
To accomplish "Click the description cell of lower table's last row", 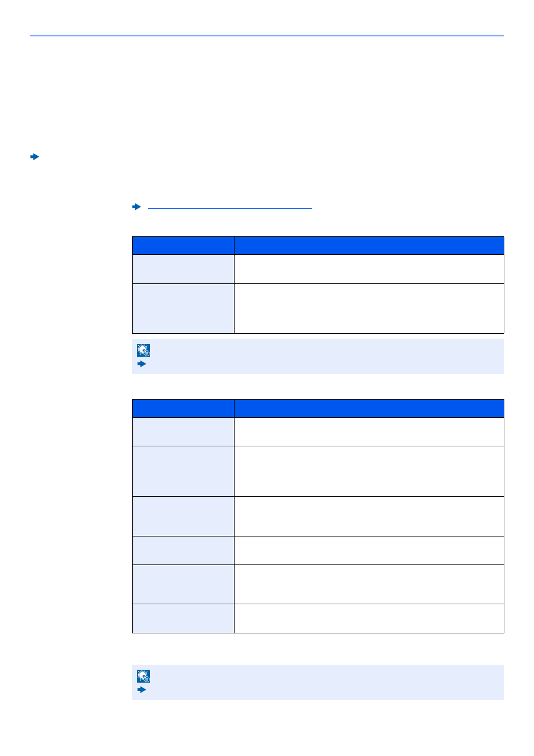I will 369,619.
